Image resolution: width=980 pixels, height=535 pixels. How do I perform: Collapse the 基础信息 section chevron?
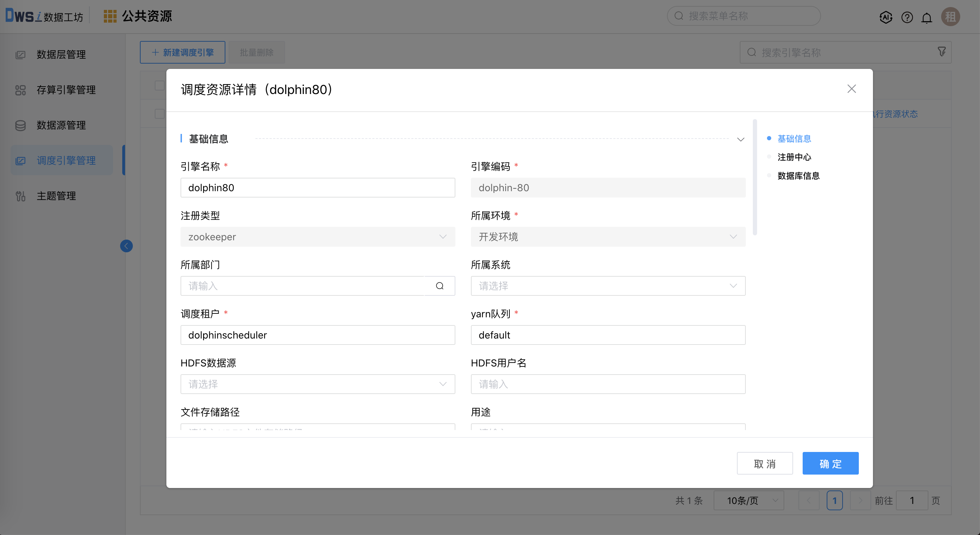pyautogui.click(x=740, y=139)
